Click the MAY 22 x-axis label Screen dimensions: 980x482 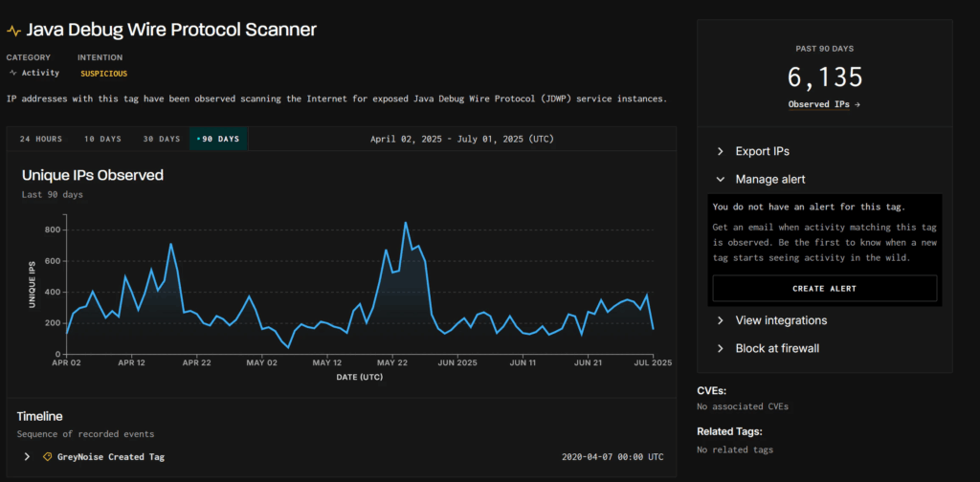point(392,362)
